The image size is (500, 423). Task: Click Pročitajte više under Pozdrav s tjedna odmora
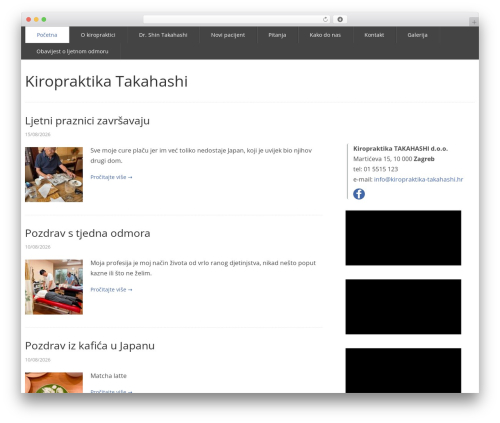coord(111,289)
